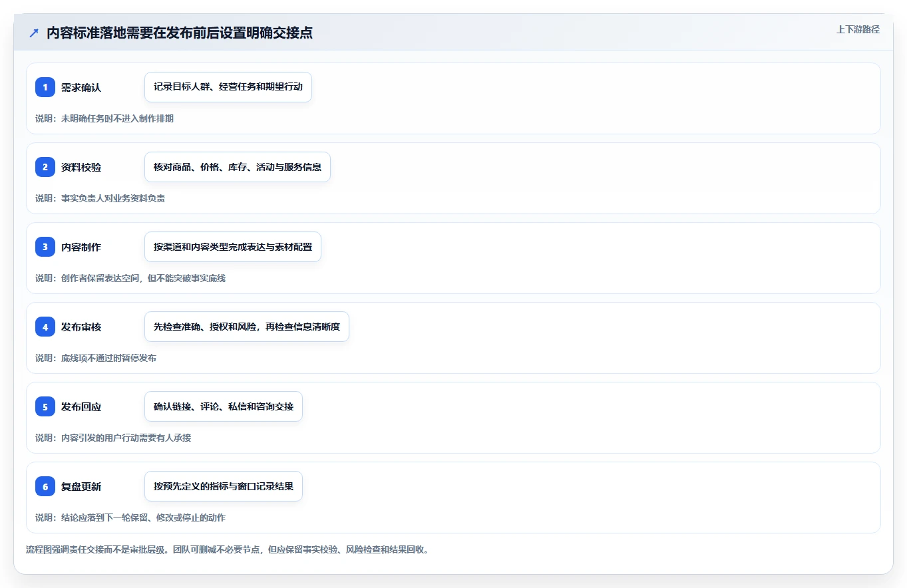Click the 需求确认 step label
Image resolution: width=907 pixels, height=588 pixels.
[81, 87]
